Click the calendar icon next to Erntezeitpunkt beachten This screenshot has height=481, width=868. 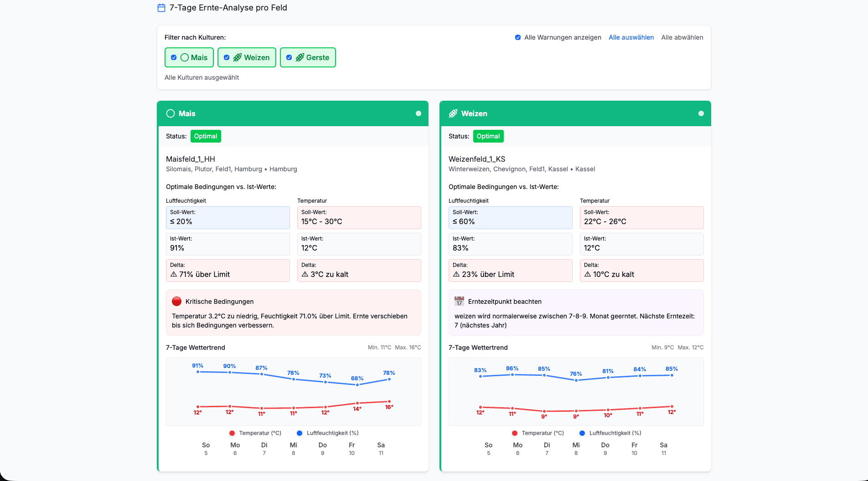[459, 302]
